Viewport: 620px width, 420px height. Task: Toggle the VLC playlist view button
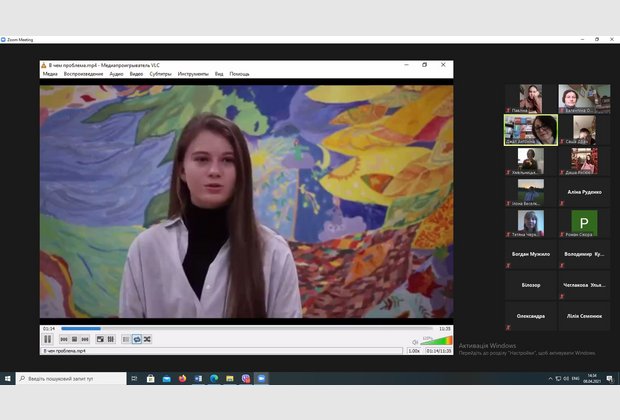(x=126, y=339)
